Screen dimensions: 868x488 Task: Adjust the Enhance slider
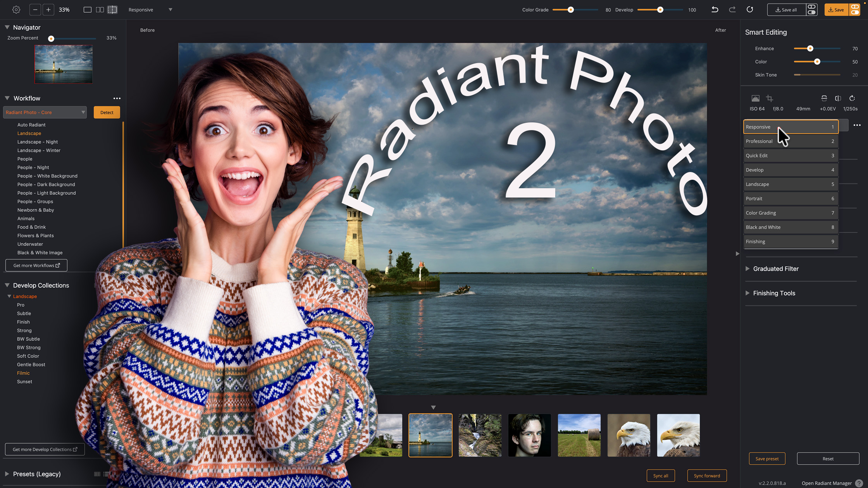[x=810, y=48]
